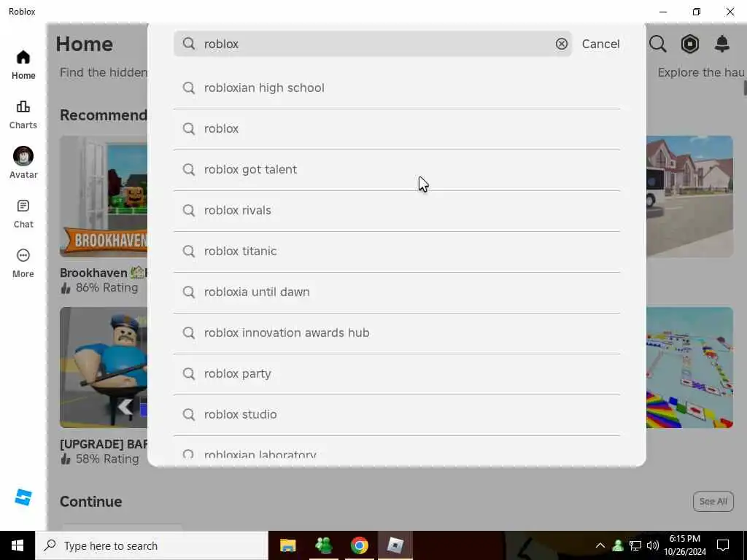
Task: Open the volume icon in the system tray
Action: pos(653,545)
